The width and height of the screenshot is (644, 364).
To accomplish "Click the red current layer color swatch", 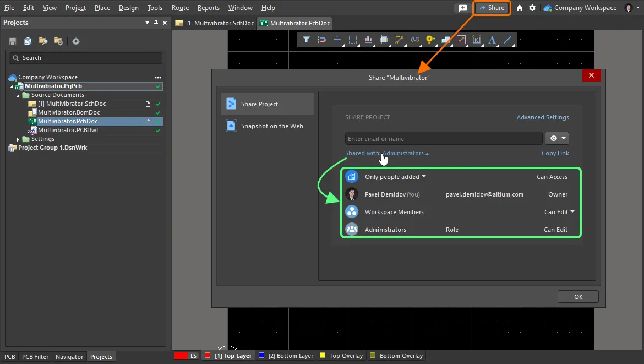I will (x=181, y=356).
